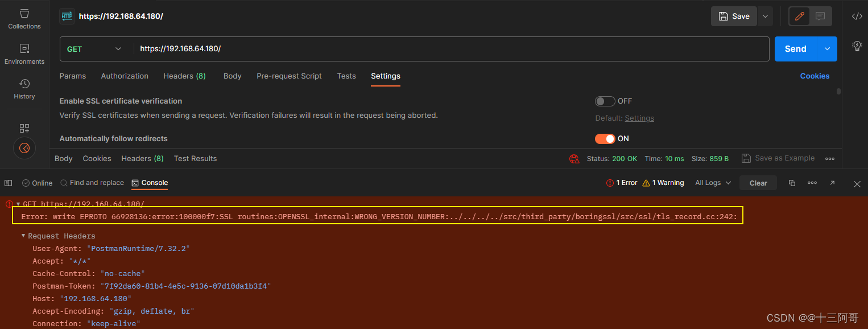Select the Settings tab
Image resolution: width=868 pixels, height=329 pixels.
[x=386, y=76]
